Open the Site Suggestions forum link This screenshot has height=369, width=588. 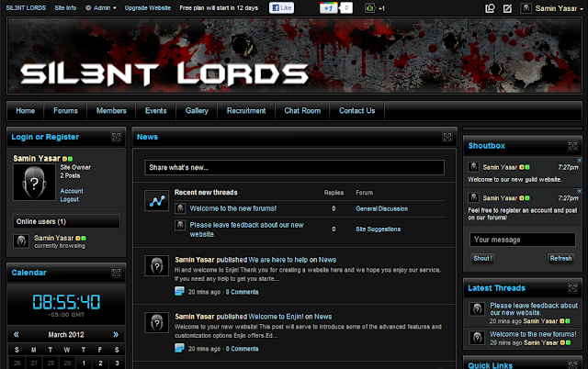tap(378, 229)
